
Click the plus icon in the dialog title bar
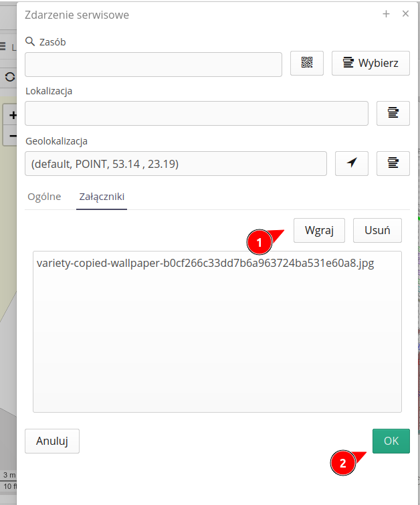386,14
